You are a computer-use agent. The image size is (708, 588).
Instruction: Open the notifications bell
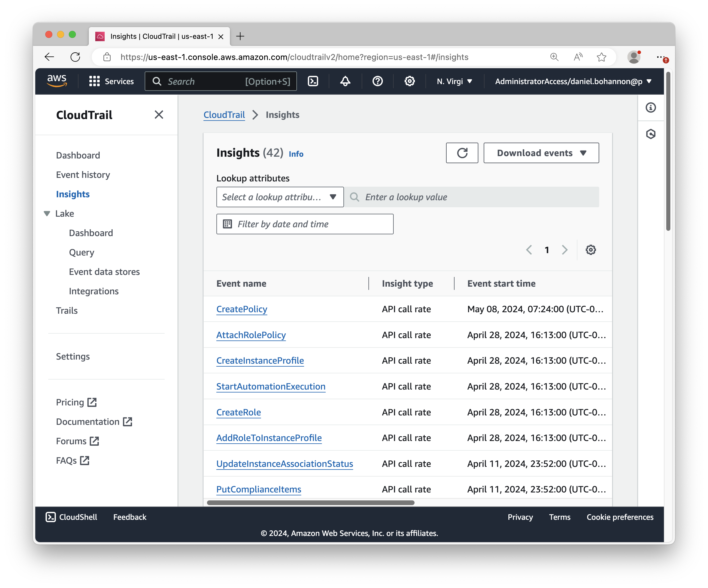[x=345, y=81]
